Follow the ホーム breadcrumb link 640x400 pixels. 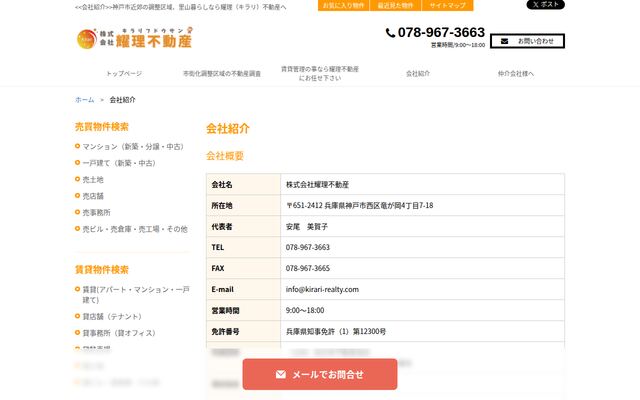coord(84,100)
